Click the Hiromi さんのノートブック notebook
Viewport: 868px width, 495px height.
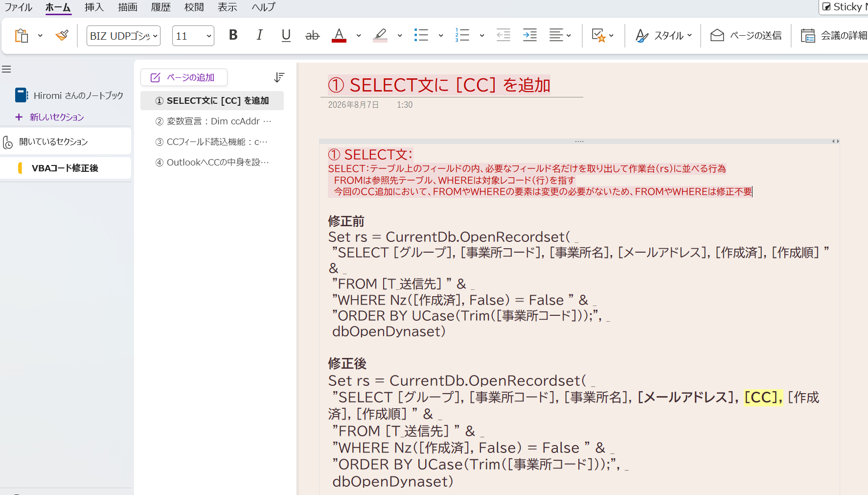pos(69,95)
